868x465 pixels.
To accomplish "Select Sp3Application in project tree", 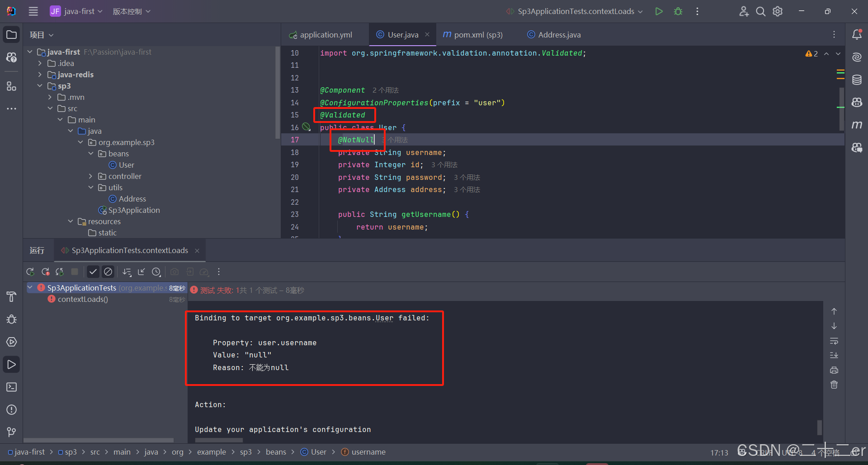I will coord(129,210).
